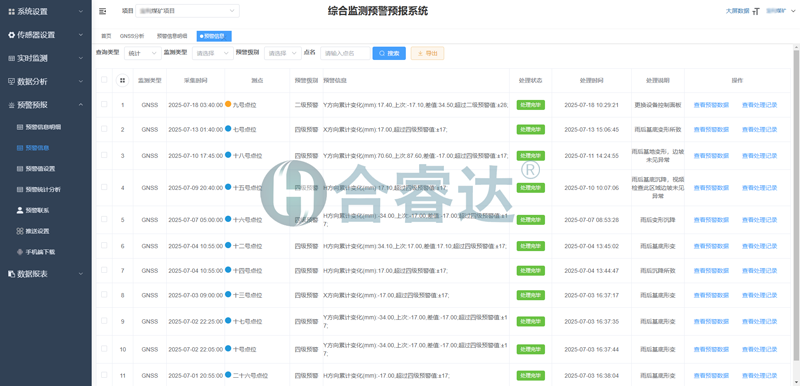Open the 大屏数据 link in the header
Image resolution: width=800 pixels, height=386 pixels.
point(737,11)
